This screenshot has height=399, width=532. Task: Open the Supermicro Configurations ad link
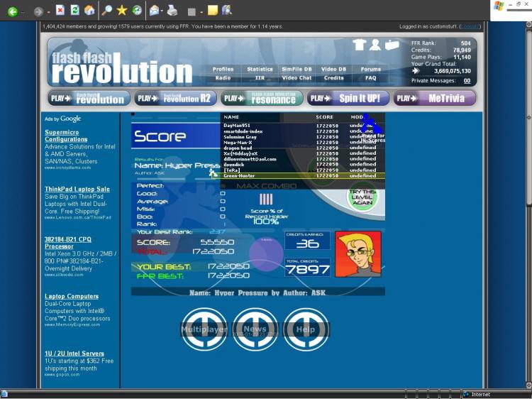(x=66, y=136)
